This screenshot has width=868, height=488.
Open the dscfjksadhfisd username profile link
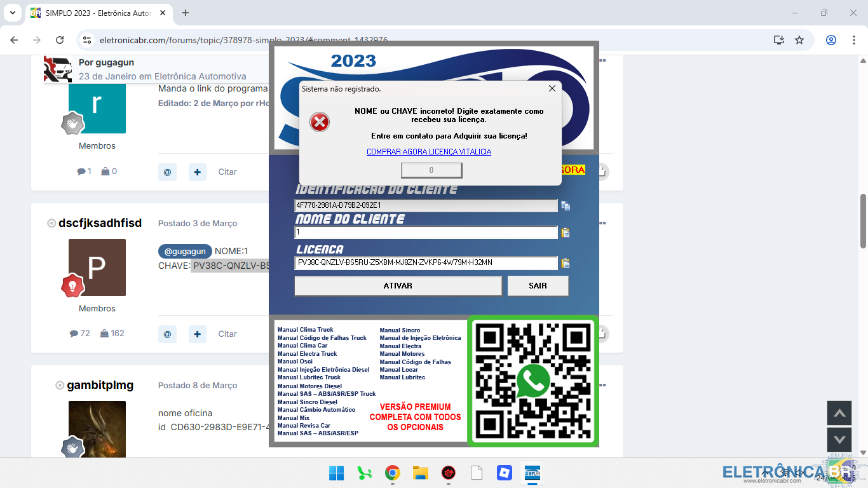click(100, 223)
